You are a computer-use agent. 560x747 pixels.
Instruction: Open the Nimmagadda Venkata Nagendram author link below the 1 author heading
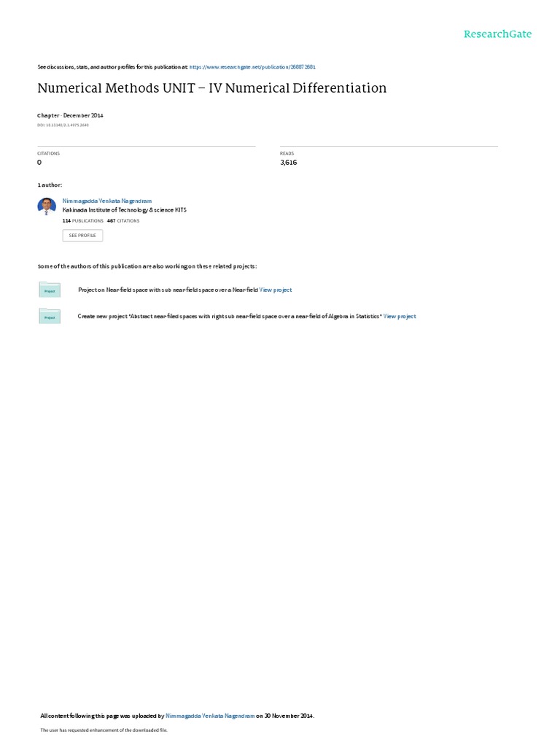[x=107, y=201]
